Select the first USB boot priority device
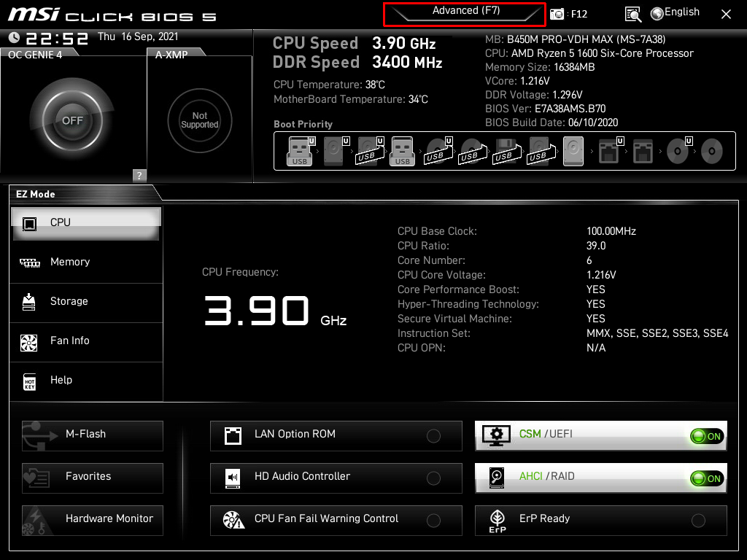 tap(300, 152)
